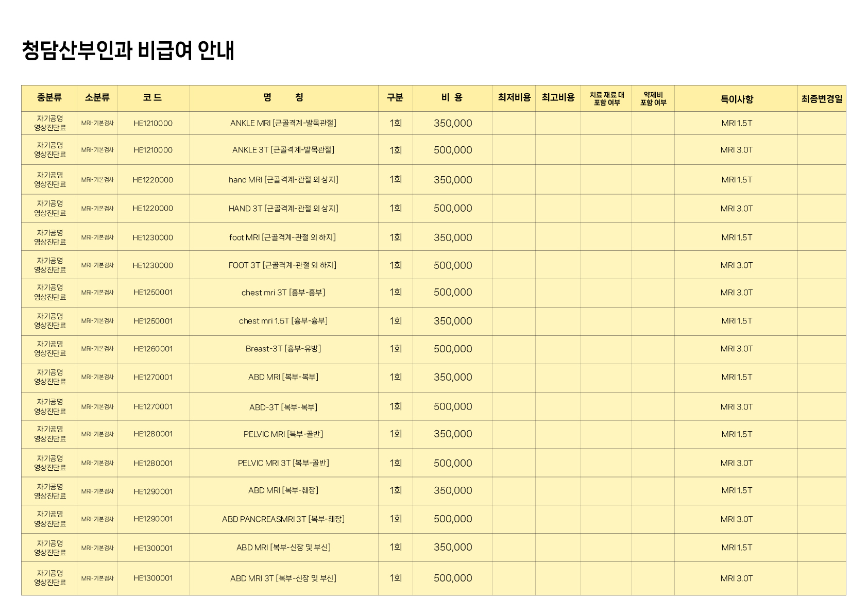Select chest mri 3T [흉부-흉부] cell
The height and width of the screenshot is (614, 868).
coord(283,293)
